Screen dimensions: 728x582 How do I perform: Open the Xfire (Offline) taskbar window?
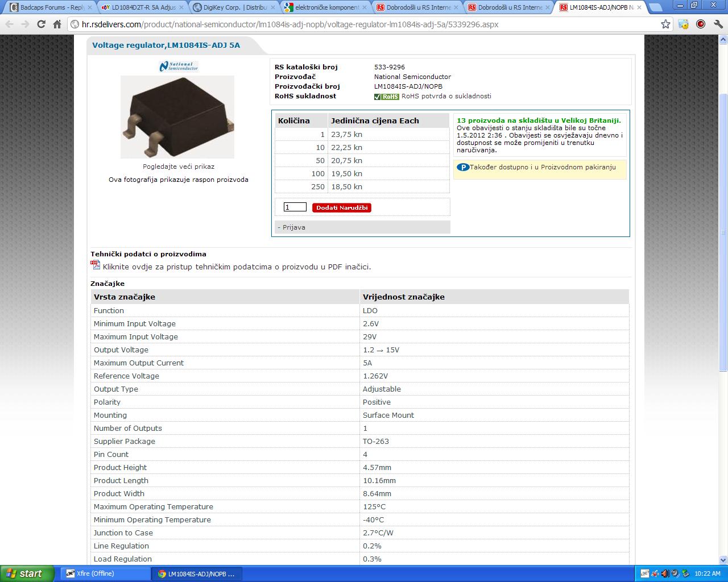pyautogui.click(x=106, y=573)
